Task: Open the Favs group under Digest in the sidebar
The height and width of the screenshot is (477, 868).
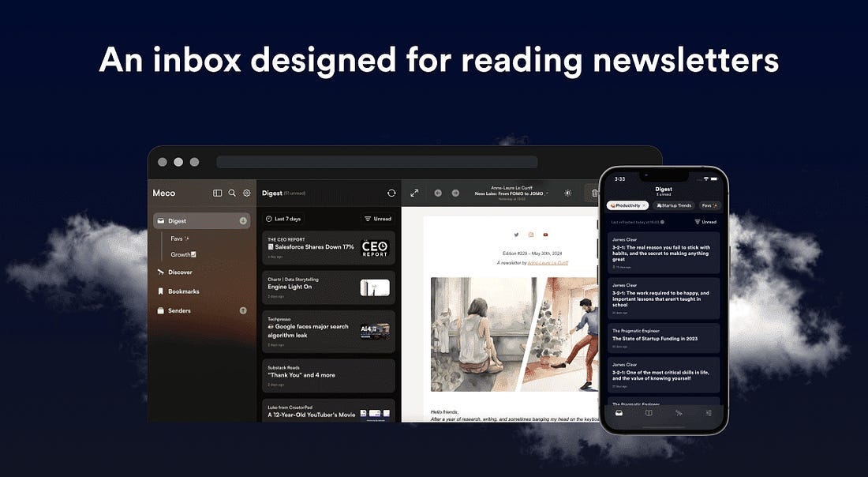Action: click(180, 238)
